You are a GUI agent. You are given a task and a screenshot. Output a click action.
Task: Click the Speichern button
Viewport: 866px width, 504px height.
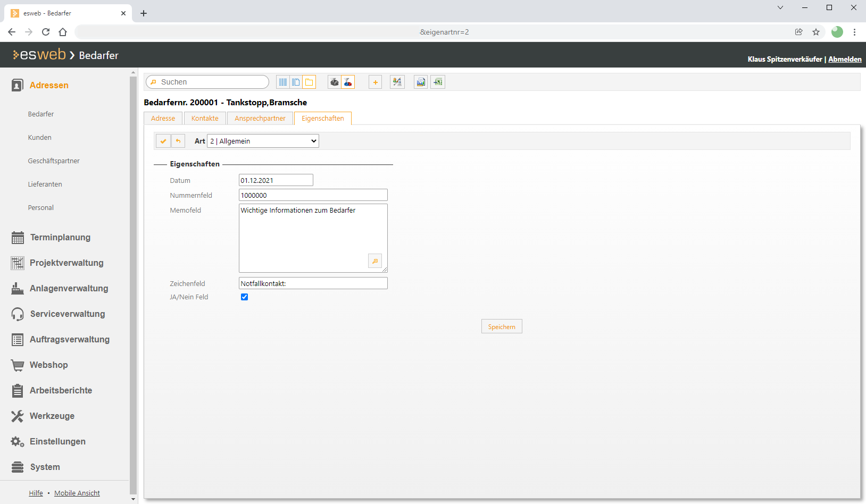click(x=502, y=326)
